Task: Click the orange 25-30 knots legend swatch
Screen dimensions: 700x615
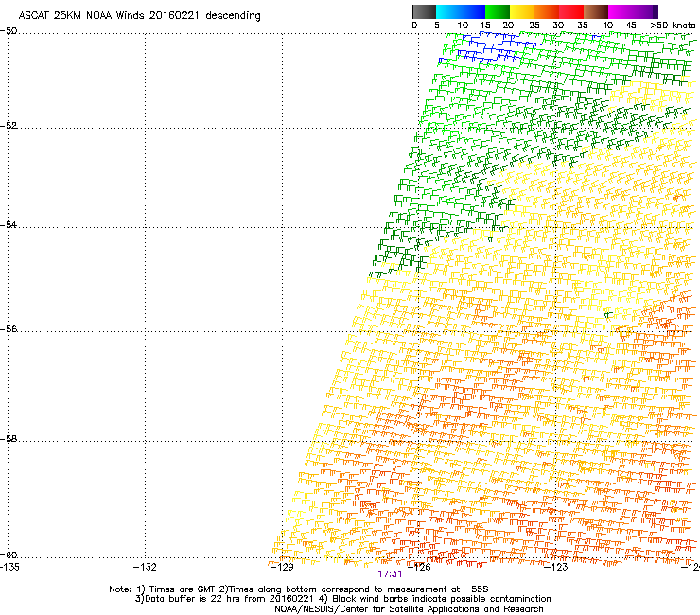Action: pos(547,11)
